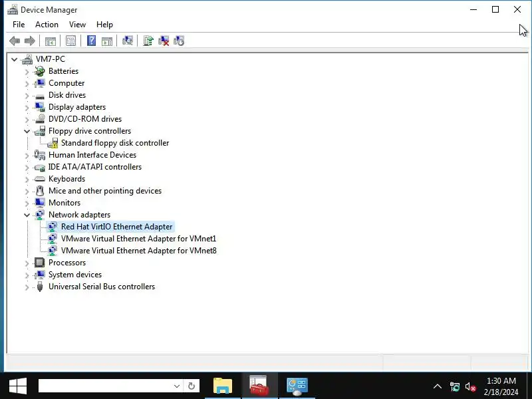Viewport: 532px width, 399px height.
Task: Click the DVD/CD-ROM drives disc icon
Action: click(40, 119)
